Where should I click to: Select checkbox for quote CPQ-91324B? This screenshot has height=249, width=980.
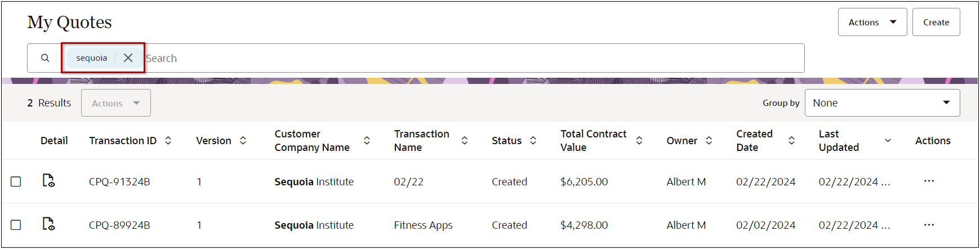(16, 181)
